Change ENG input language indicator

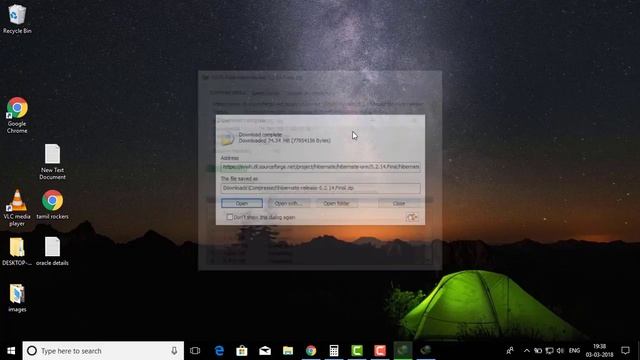point(574,351)
